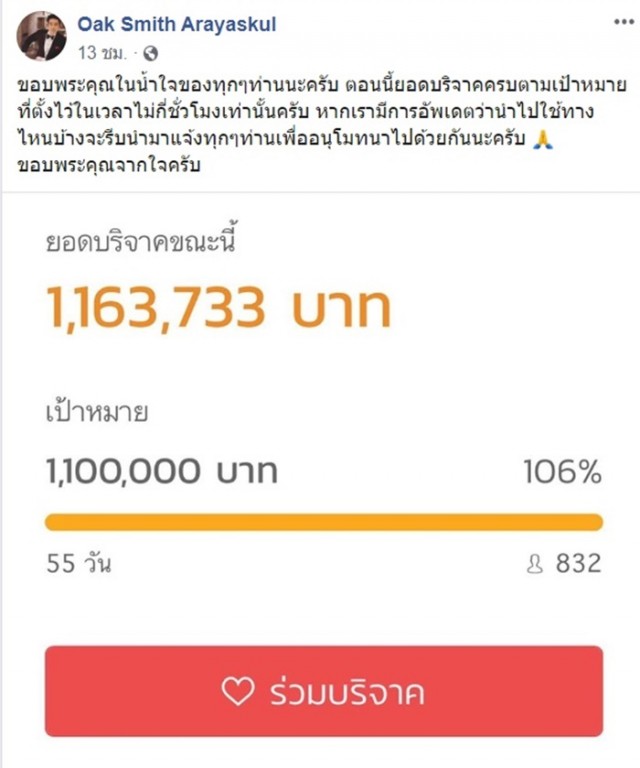The height and width of the screenshot is (768, 640).
Task: Click the ยอดบริจาคขณะนี้ heading
Action: (x=141, y=240)
